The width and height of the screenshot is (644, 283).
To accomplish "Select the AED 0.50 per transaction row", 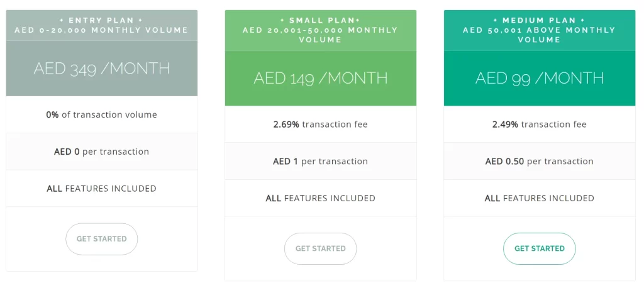I will (540, 161).
